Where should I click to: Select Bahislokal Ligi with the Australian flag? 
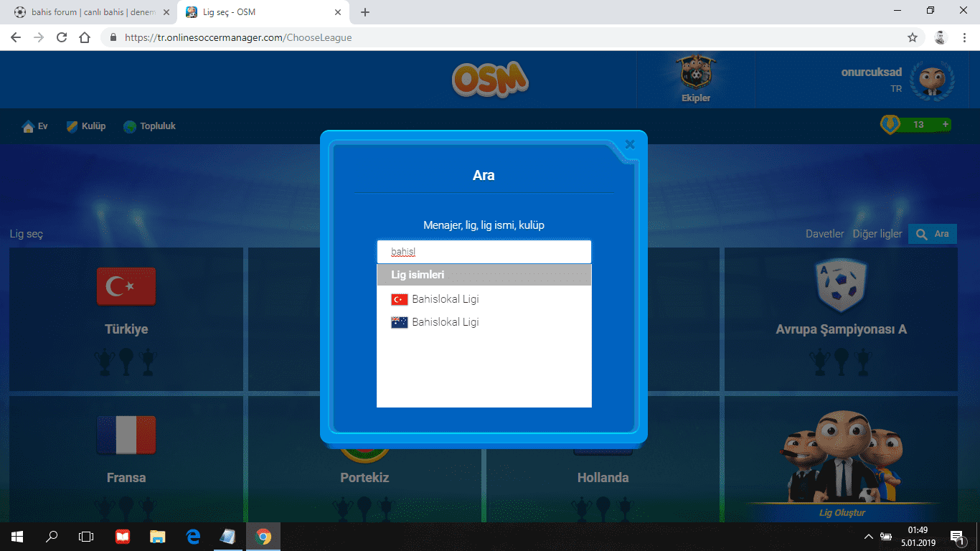pyautogui.click(x=484, y=322)
